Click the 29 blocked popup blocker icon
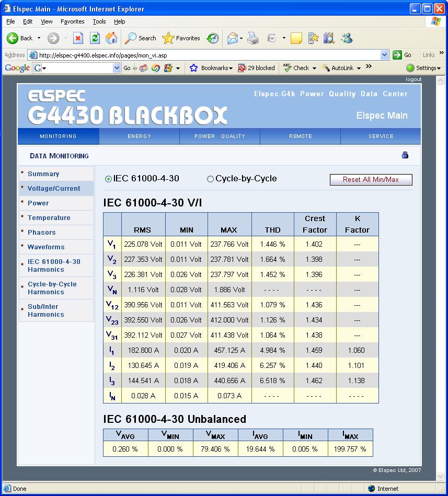Screen dimensions: 448x496 (242, 68)
